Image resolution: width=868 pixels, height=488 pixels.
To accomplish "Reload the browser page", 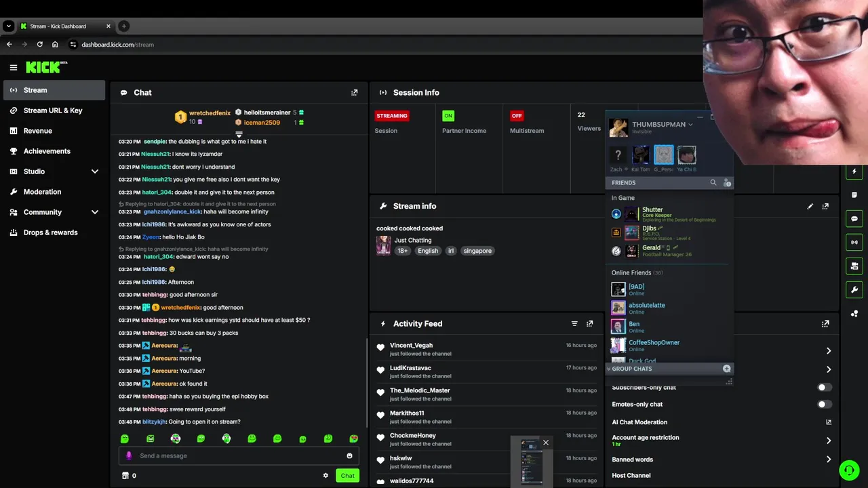I will click(39, 45).
